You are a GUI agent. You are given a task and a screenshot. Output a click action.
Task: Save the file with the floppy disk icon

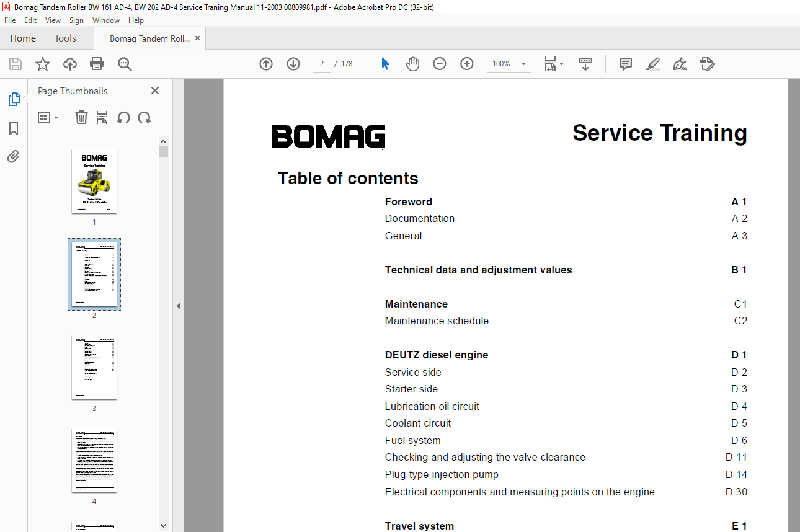(16, 64)
